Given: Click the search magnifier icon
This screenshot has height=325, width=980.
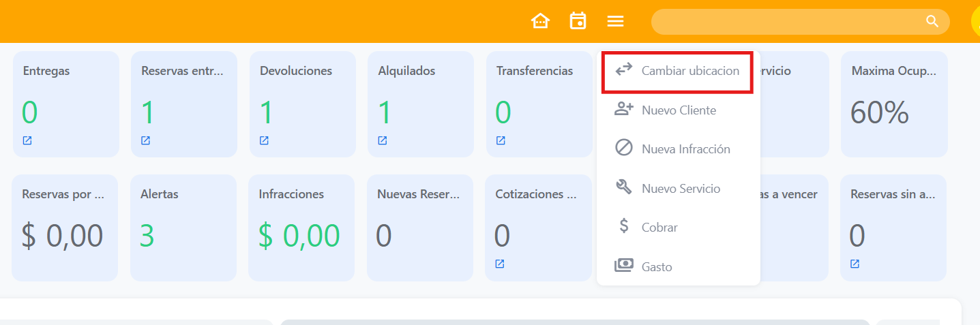Looking at the screenshot, I should click(x=932, y=22).
